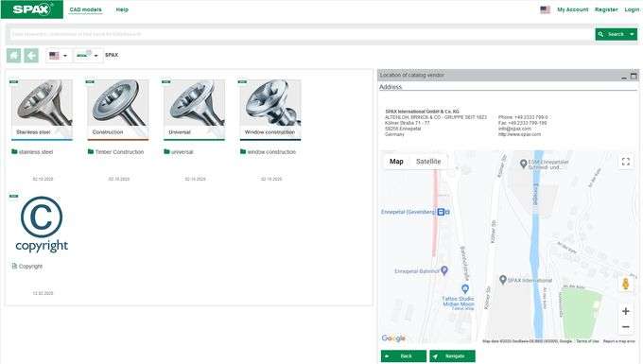Open the My Account link
The image size is (643, 364).
[x=572, y=9]
